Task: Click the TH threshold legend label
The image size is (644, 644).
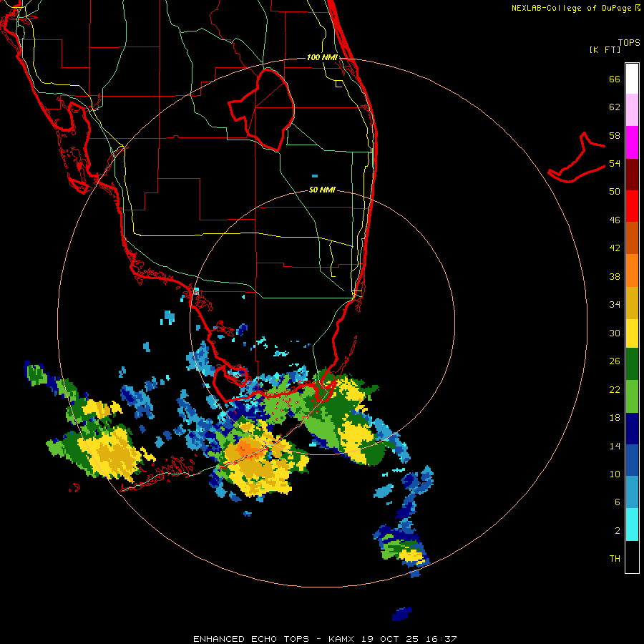Action: point(615,559)
